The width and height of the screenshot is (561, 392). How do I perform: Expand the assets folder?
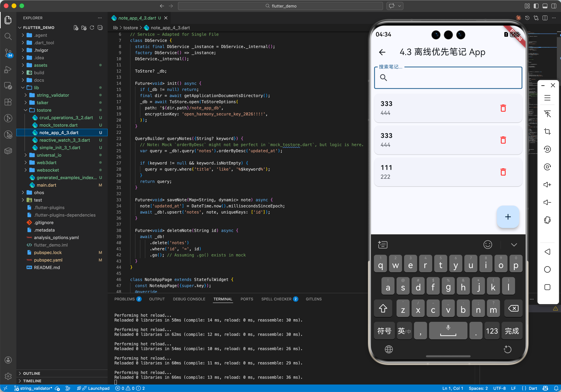point(41,65)
